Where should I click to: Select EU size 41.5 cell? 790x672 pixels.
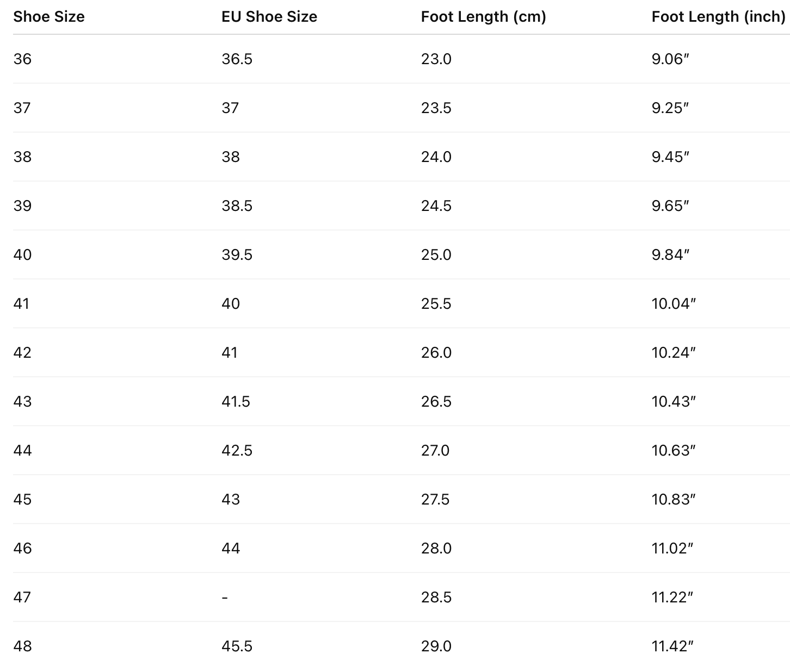coord(236,401)
